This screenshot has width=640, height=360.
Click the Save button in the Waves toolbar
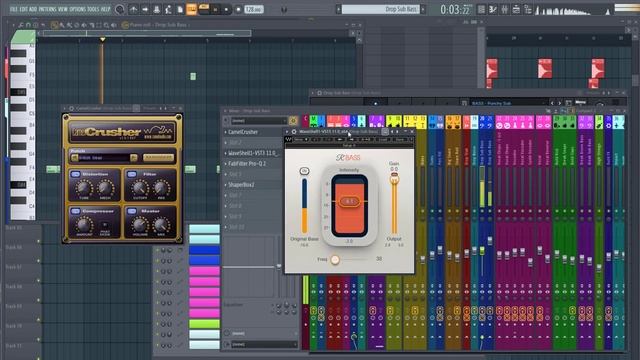pos(400,140)
